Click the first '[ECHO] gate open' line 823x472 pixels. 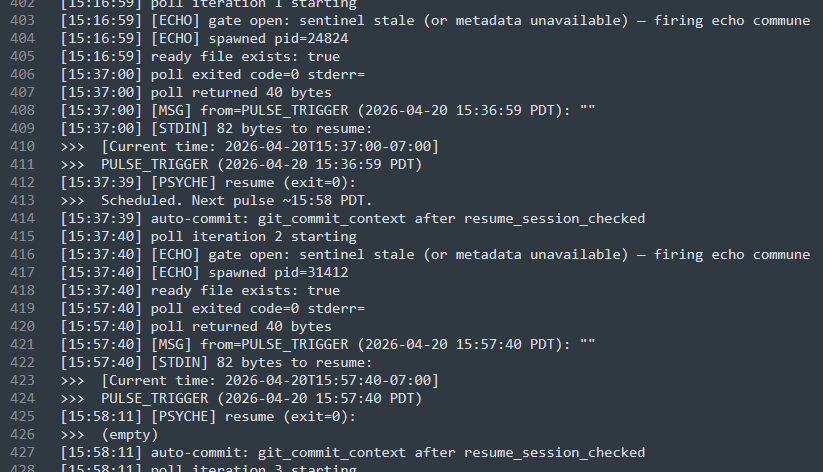[x=435, y=20]
